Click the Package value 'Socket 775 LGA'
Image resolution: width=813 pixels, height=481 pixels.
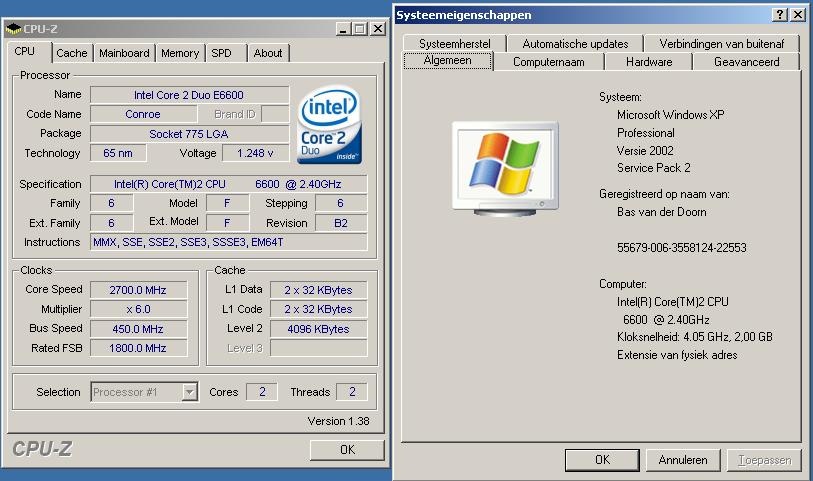coord(189,134)
